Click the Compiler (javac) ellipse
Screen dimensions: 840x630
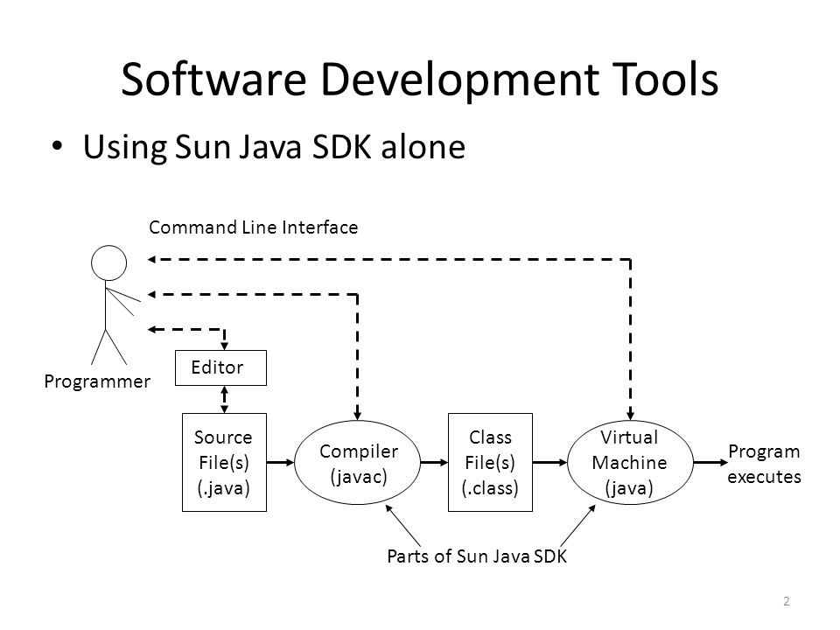tap(358, 462)
